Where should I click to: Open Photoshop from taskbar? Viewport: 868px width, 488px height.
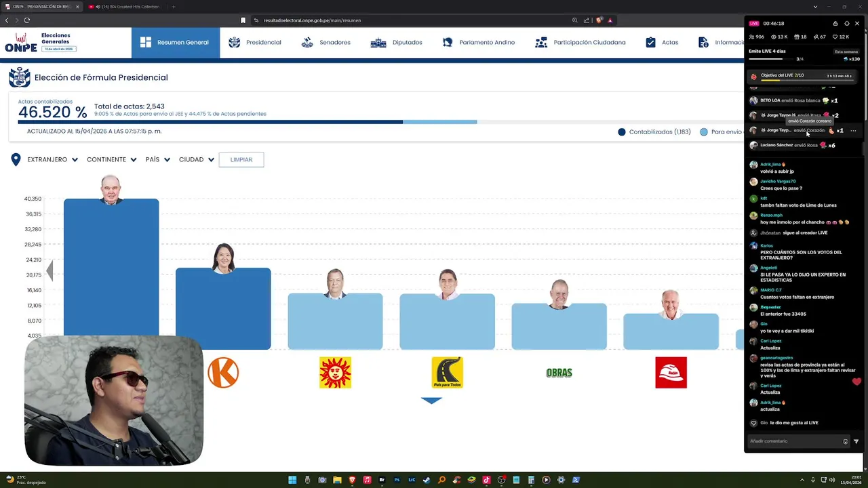[x=397, y=480]
